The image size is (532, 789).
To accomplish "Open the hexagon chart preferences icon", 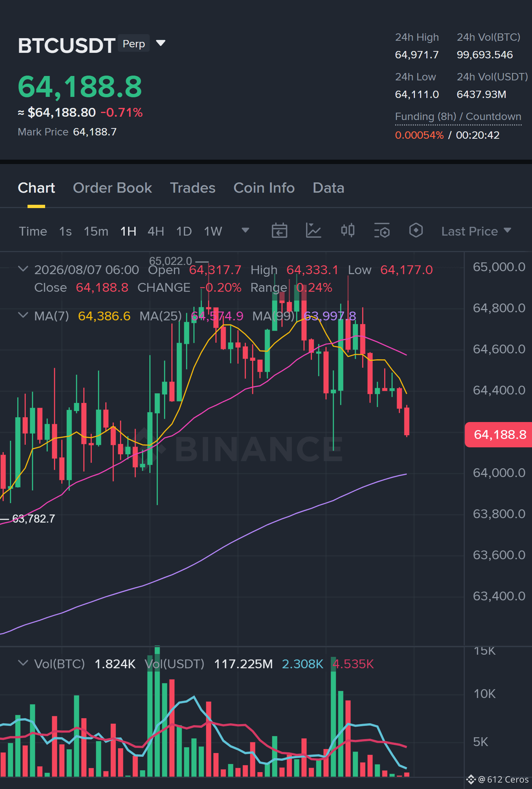I will click(416, 231).
